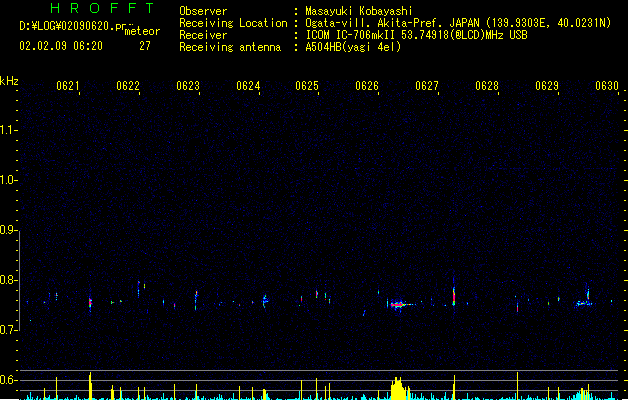Click the Receiver label

[203, 35]
